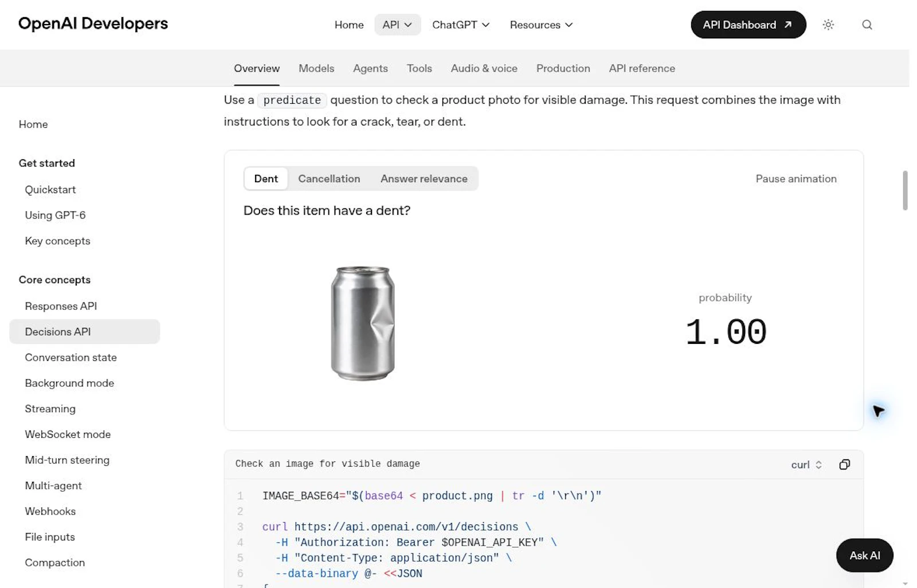
Task: Switch to the Models tab
Action: (x=316, y=68)
